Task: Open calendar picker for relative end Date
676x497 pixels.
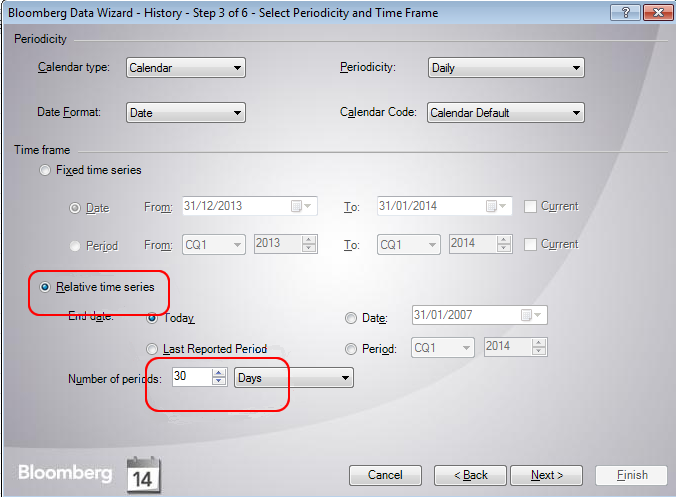Action: click(x=531, y=315)
